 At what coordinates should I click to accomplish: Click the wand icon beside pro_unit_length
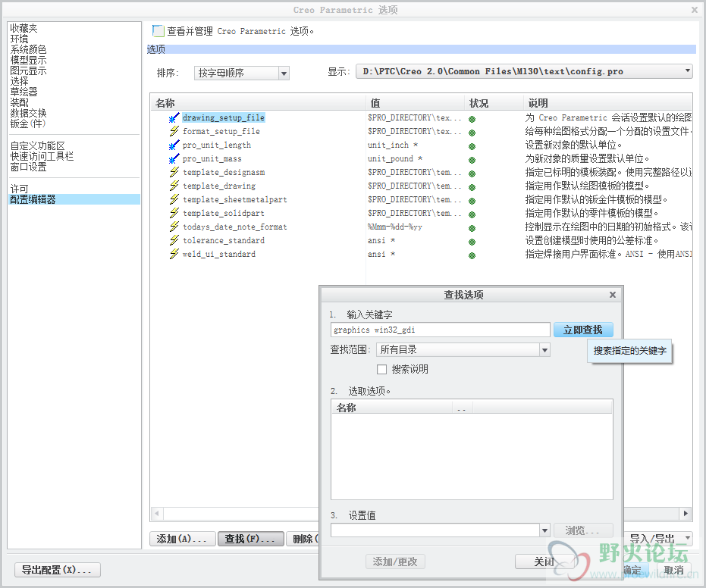(x=174, y=145)
